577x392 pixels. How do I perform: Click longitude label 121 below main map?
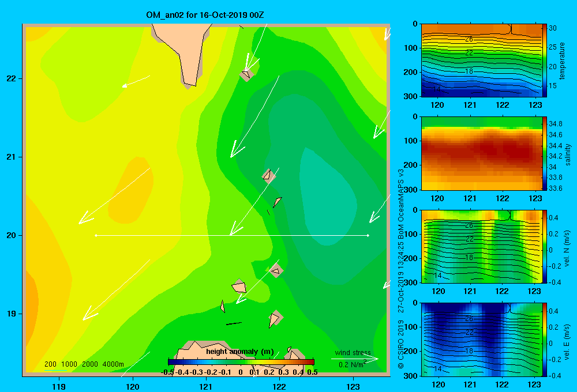(206, 386)
